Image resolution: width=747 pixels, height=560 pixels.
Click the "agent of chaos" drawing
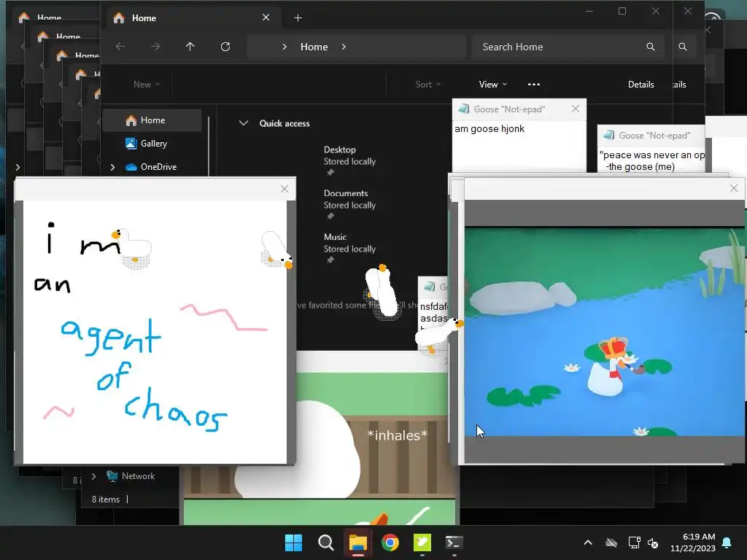point(155,332)
